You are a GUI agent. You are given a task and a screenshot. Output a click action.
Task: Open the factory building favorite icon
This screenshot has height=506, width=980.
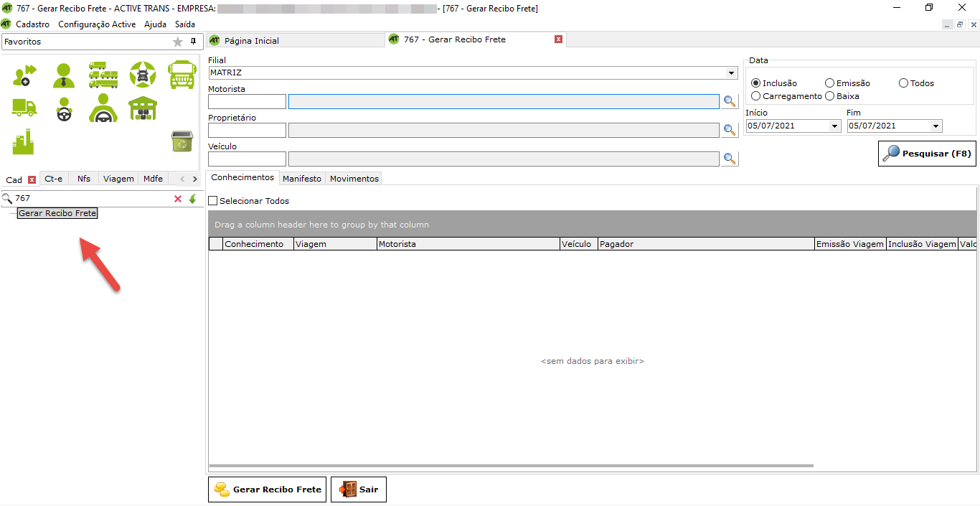click(23, 141)
